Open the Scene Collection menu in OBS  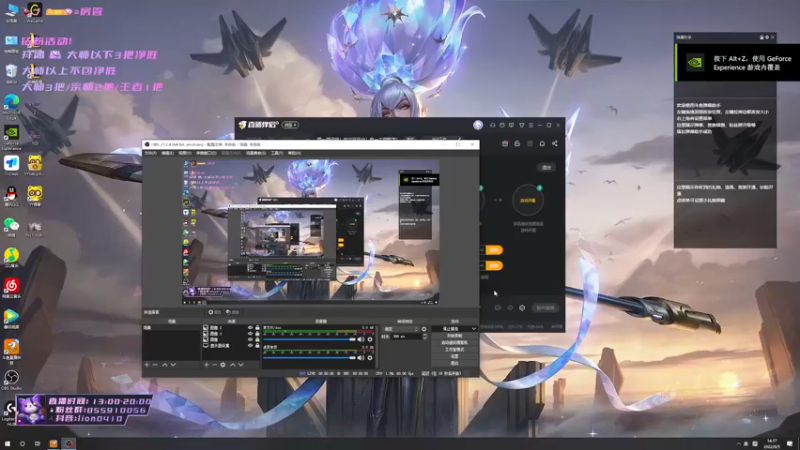coord(256,153)
